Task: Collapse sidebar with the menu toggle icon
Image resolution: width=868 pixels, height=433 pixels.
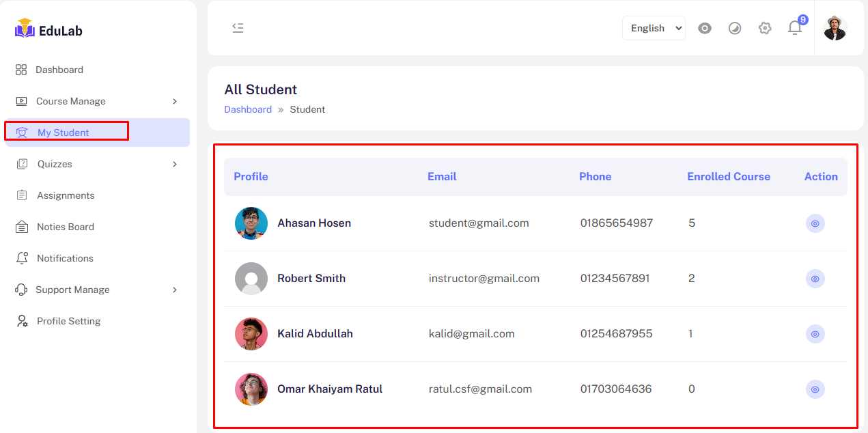Action: (238, 28)
